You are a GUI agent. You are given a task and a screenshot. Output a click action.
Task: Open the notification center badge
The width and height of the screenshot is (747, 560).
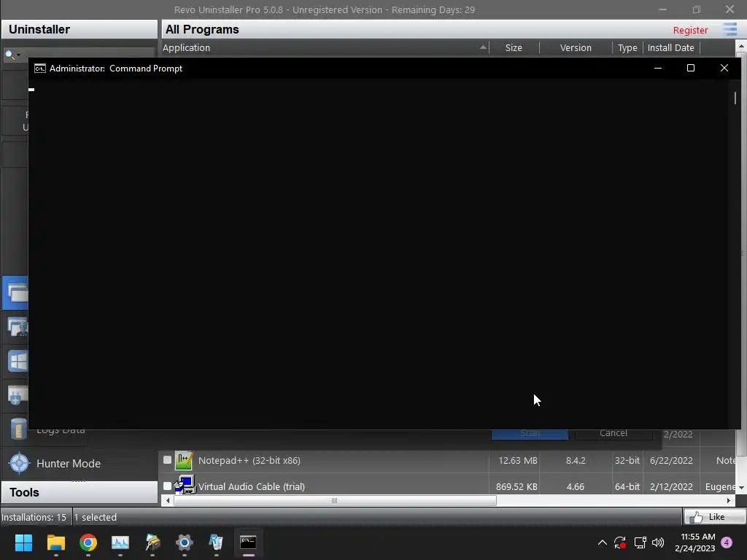pos(727,542)
